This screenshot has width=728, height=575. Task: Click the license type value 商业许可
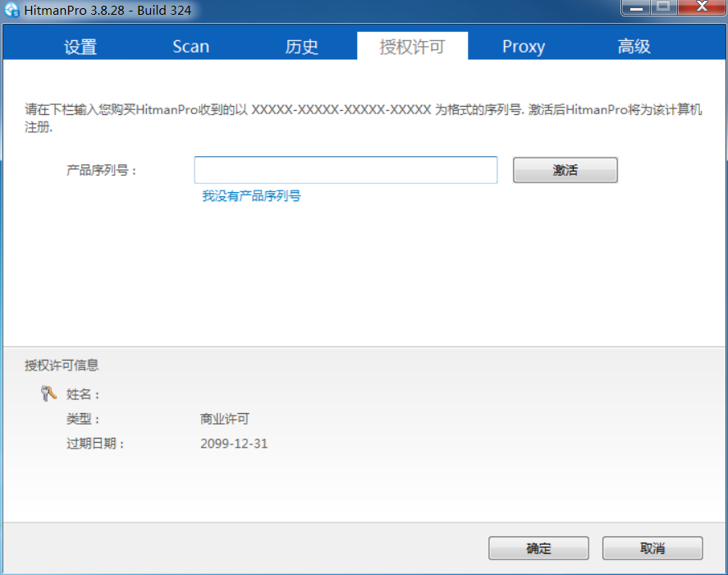225,419
